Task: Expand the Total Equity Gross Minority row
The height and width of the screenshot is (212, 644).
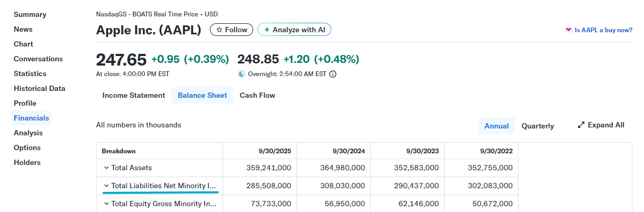Action: [x=107, y=204]
